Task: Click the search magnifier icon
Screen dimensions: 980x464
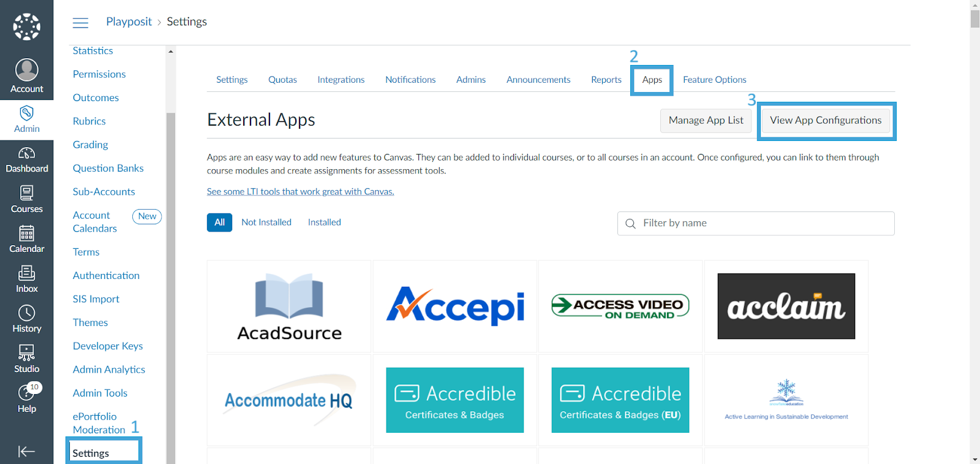Action: coord(630,224)
